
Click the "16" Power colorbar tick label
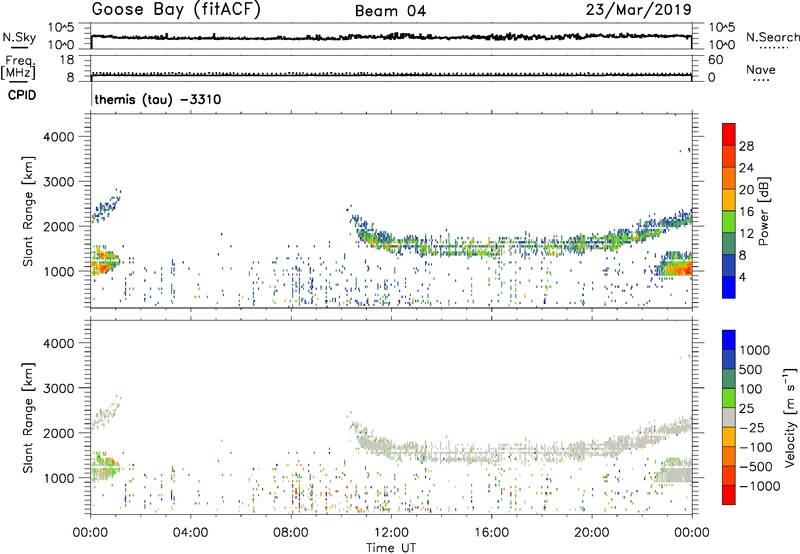tap(746, 212)
